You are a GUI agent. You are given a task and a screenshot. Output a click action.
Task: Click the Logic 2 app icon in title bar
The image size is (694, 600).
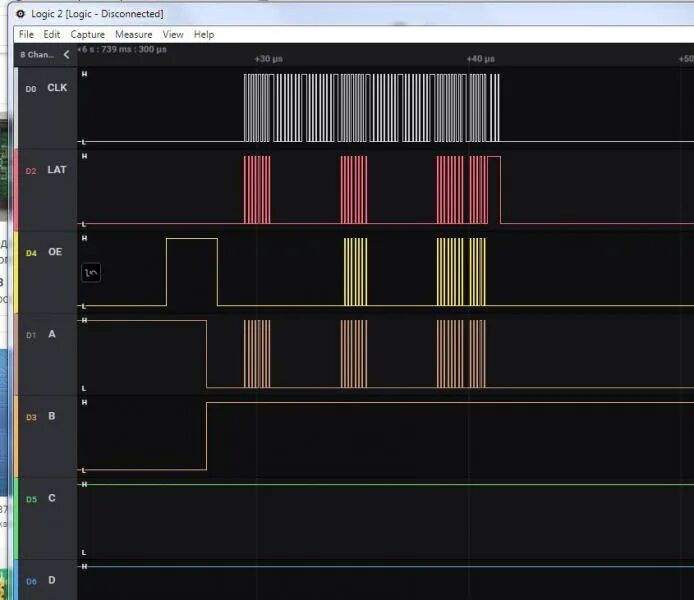coord(20,14)
